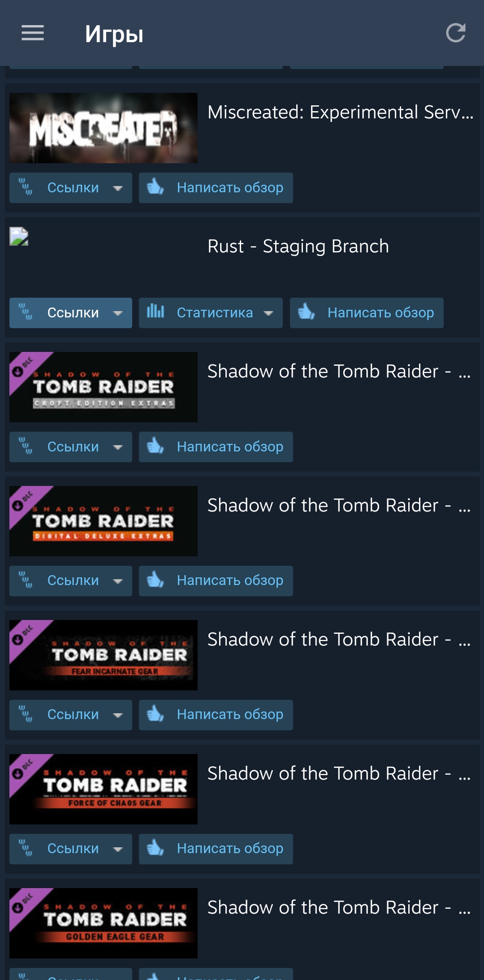Click Написать обзор under Fear Incarnate Gear
This screenshot has width=484, height=980.
tap(216, 715)
